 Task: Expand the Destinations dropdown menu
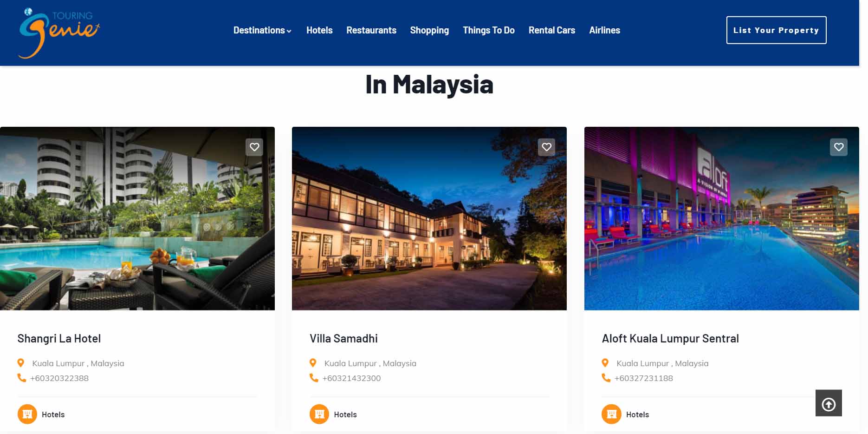[x=262, y=30]
